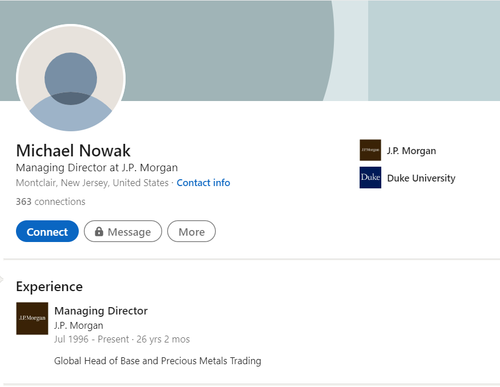Click the small J.P. Morgan logo beside Duke

tap(370, 150)
